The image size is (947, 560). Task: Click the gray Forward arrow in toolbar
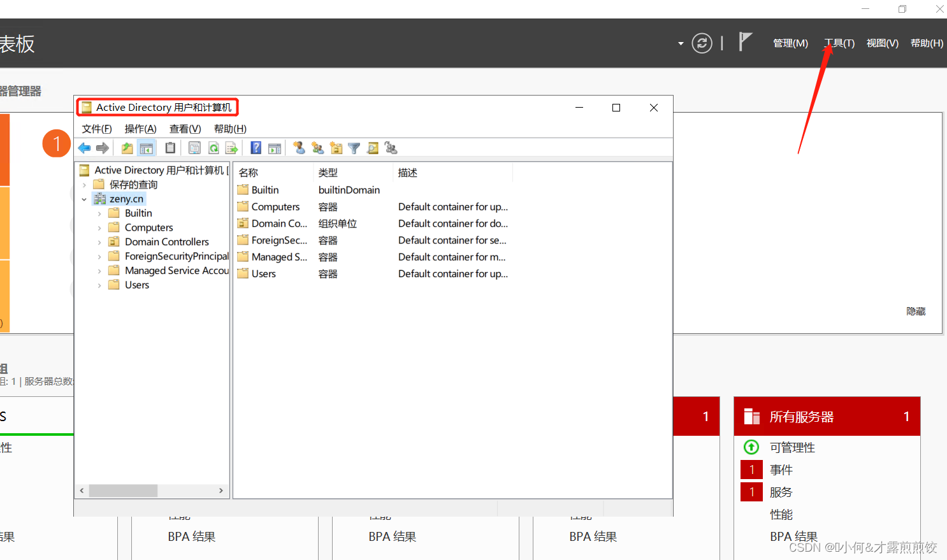102,148
